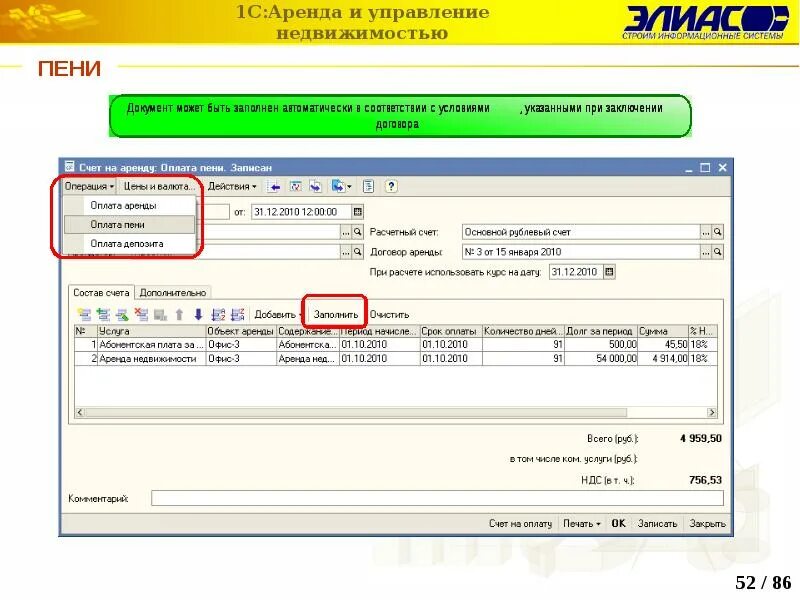Screen dimensions: 800x600
Task: Click the Долг за период column header
Action: click(601, 331)
